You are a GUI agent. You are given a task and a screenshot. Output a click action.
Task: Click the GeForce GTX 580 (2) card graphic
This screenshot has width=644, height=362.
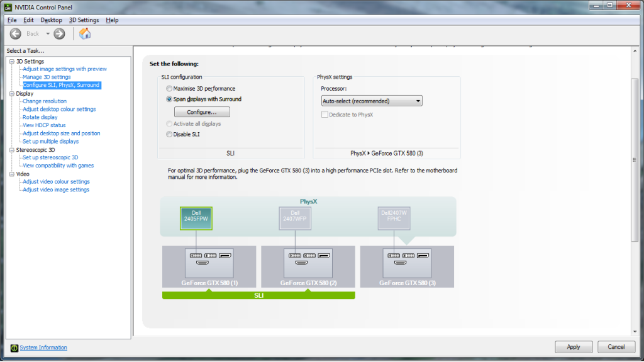coord(308,266)
